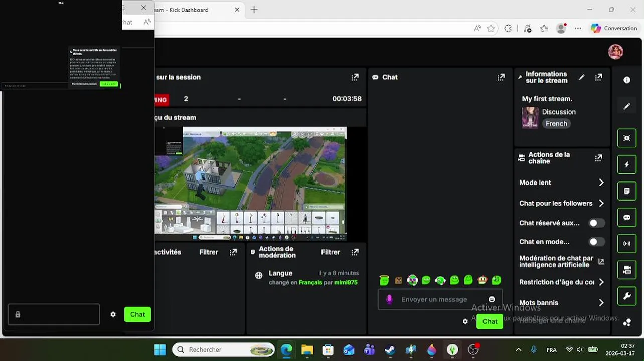The height and width of the screenshot is (361, 644).
Task: Click the broadcast signal sidebar icon
Action: (x=627, y=244)
